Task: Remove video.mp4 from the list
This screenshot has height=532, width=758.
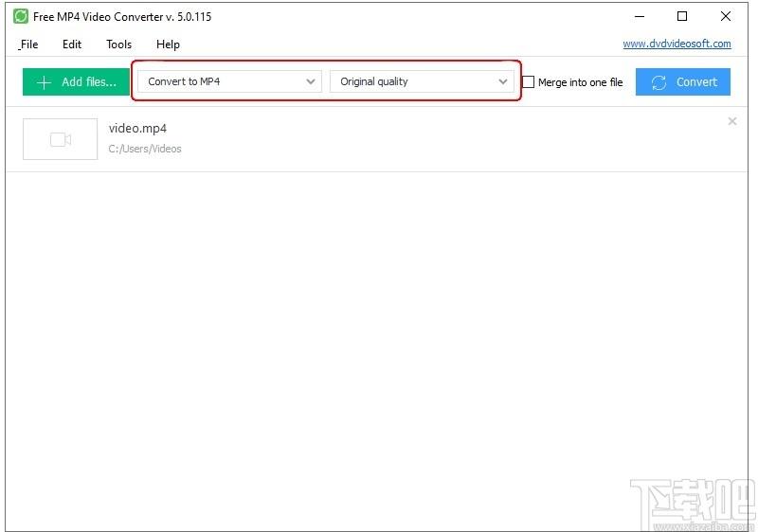Action: click(x=732, y=121)
